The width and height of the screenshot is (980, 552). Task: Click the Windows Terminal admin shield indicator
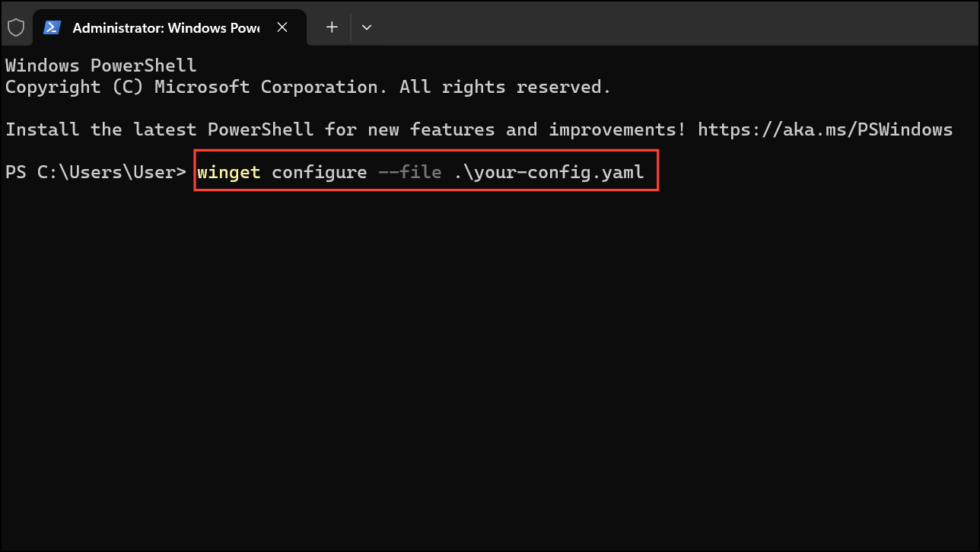point(16,27)
